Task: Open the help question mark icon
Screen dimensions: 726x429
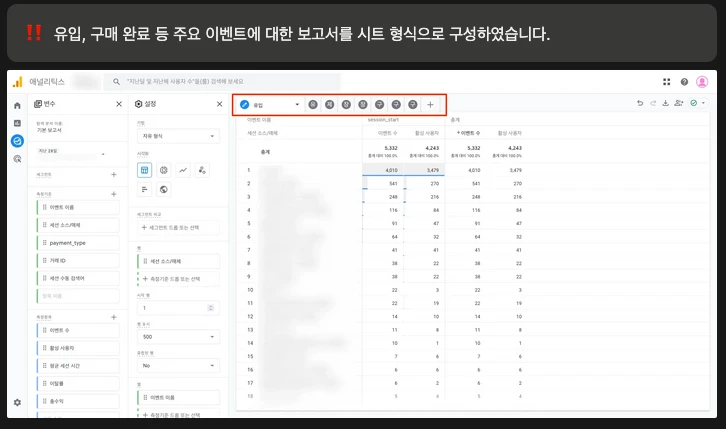Action: pos(684,82)
